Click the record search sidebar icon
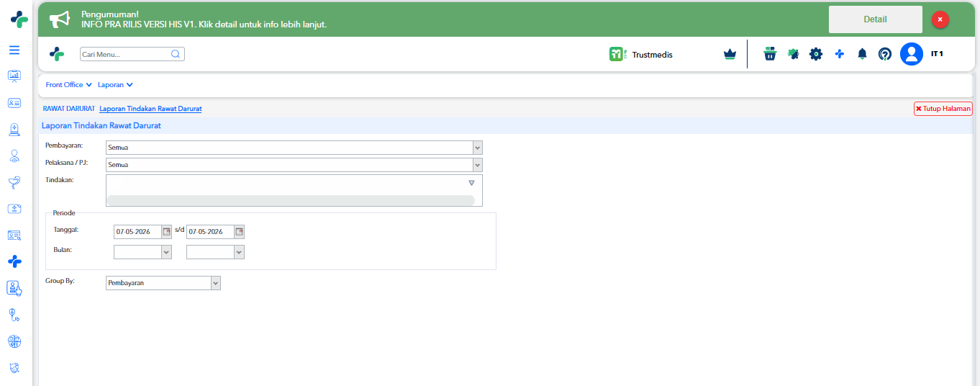The height and width of the screenshot is (386, 980). point(14,235)
